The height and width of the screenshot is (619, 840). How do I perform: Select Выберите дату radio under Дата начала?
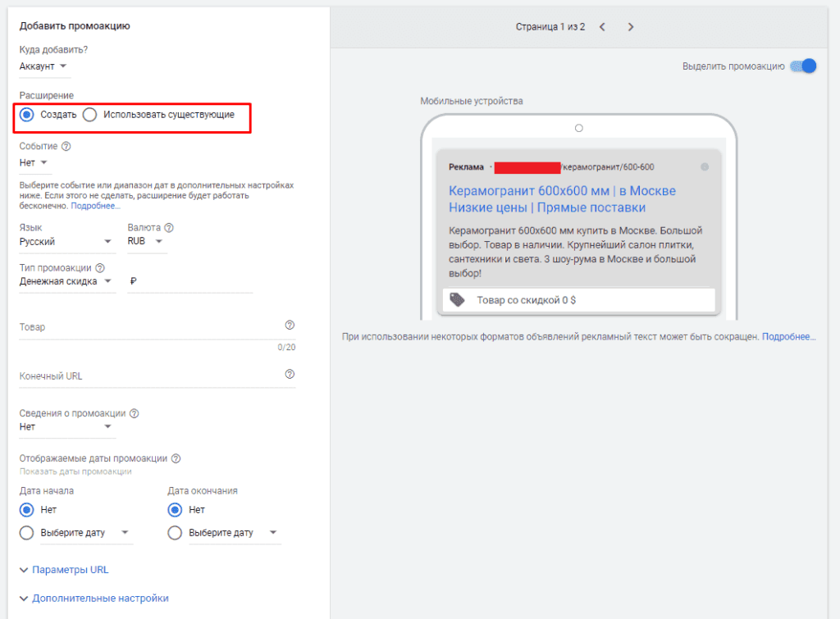point(26,533)
